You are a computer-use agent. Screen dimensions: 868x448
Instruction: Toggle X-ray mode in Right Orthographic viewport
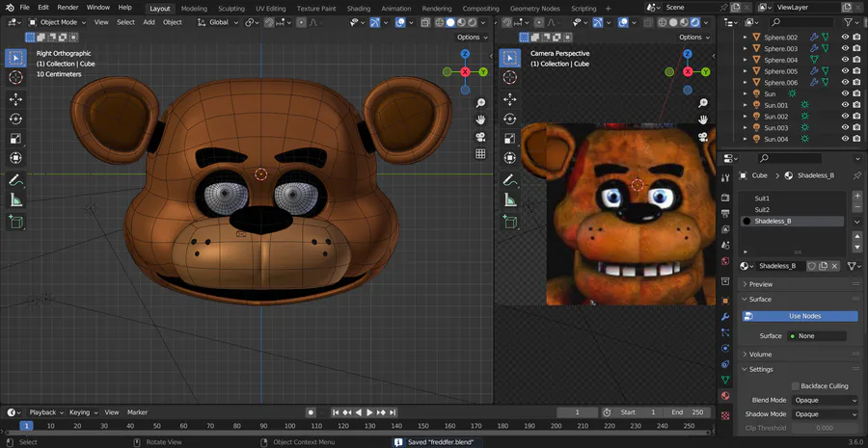(425, 23)
